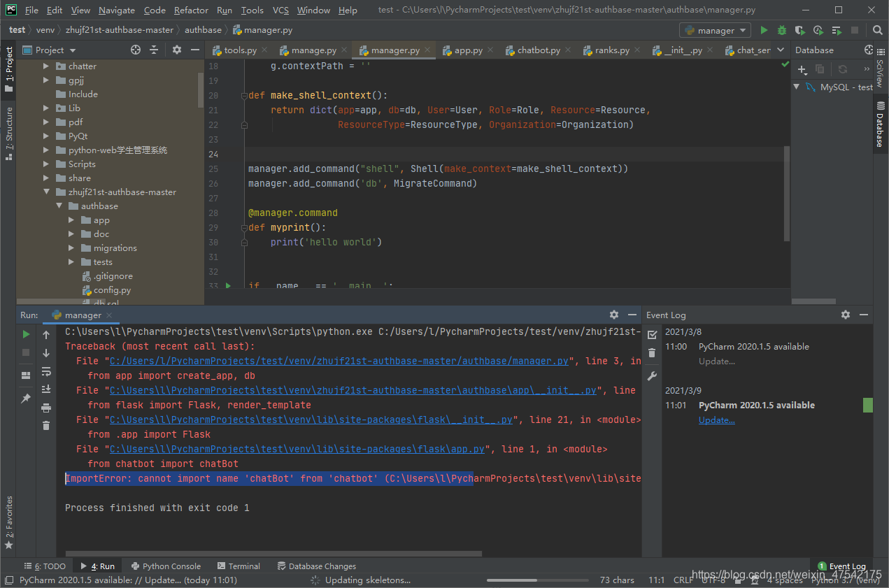Click the Profile run icon

pyautogui.click(x=818, y=30)
